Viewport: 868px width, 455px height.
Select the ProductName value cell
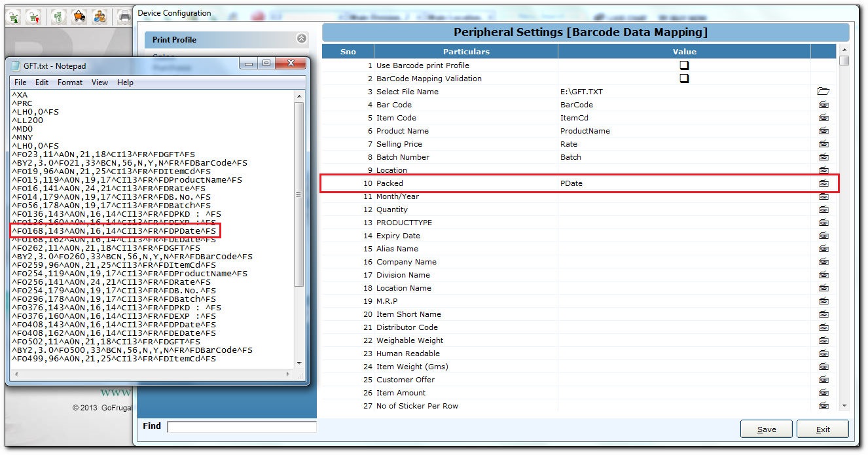tap(684, 131)
